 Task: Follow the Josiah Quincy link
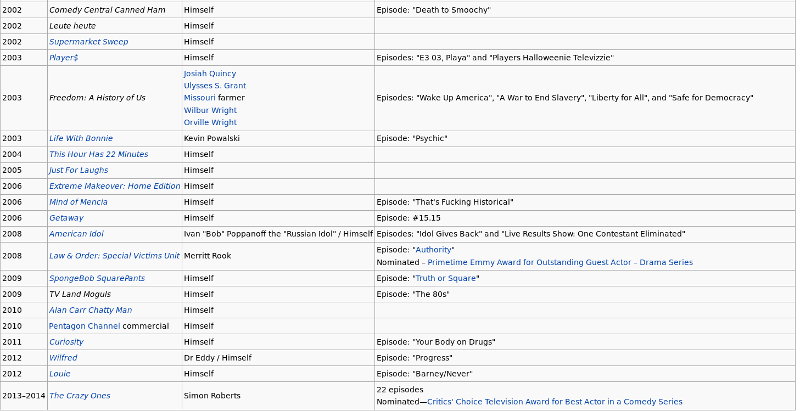coord(210,73)
